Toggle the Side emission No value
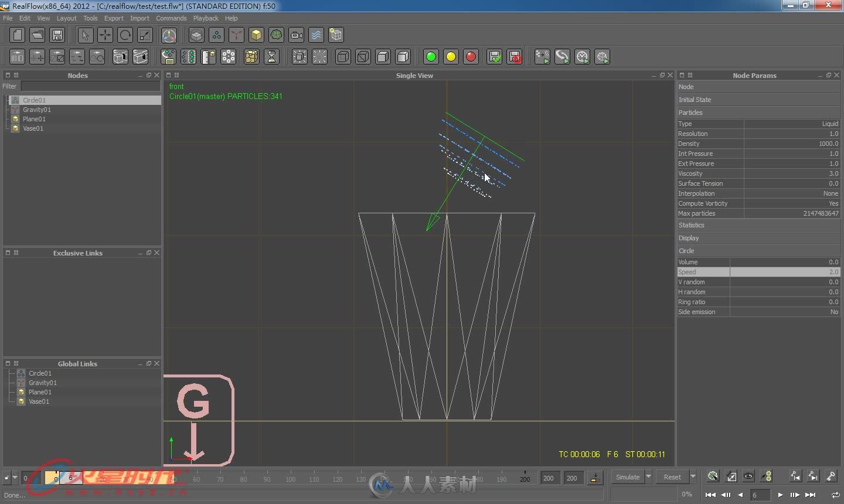This screenshot has width=844, height=504. click(785, 312)
